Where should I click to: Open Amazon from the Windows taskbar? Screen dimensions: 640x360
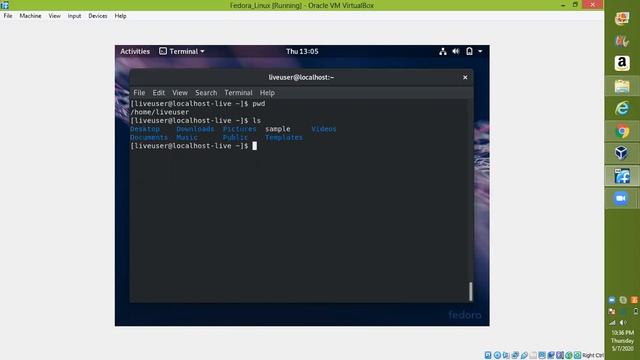click(x=622, y=63)
